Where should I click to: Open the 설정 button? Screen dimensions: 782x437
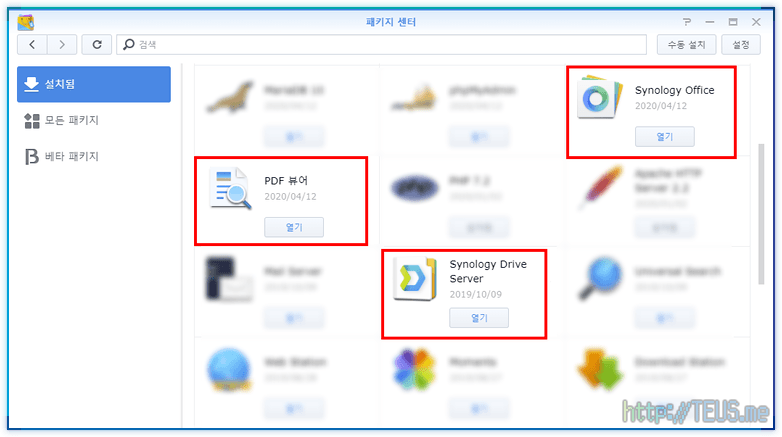741,44
